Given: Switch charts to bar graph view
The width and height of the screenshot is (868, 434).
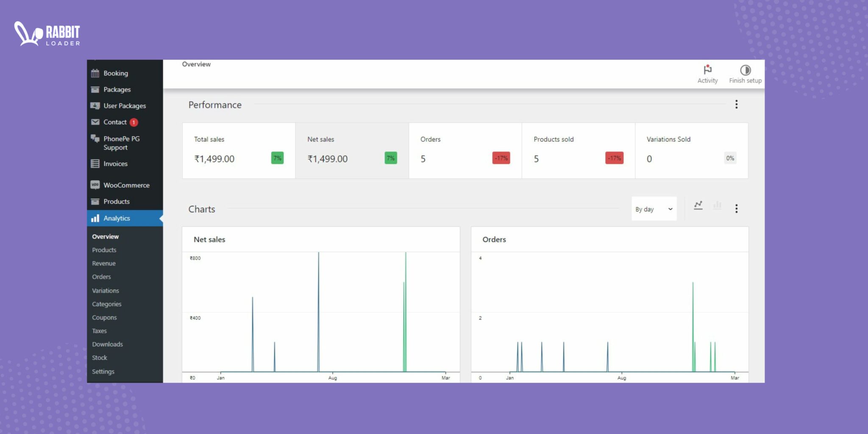Looking at the screenshot, I should tap(717, 205).
